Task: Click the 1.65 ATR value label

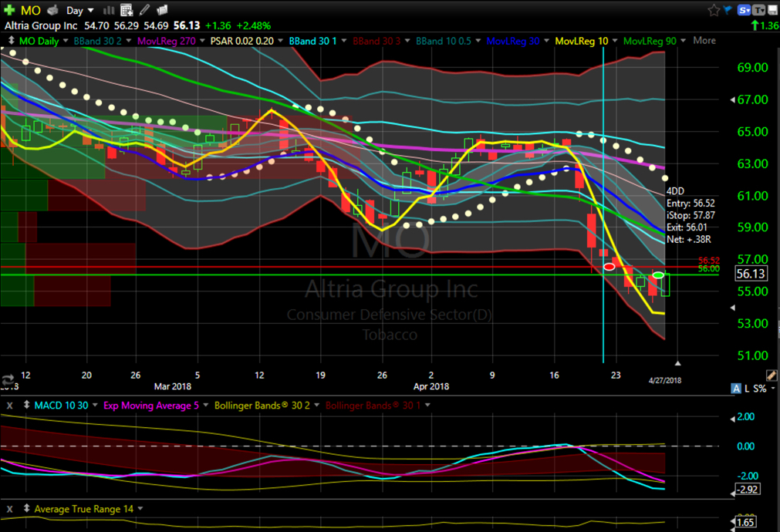Action: coord(745,522)
